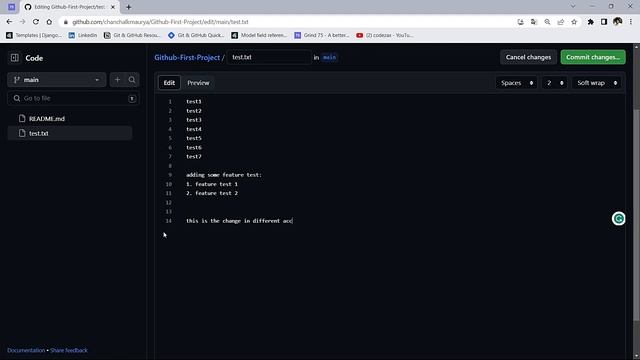Screen dimensions: 640x360
Task: Open the Chrome profile avatar
Action: [x=617, y=22]
